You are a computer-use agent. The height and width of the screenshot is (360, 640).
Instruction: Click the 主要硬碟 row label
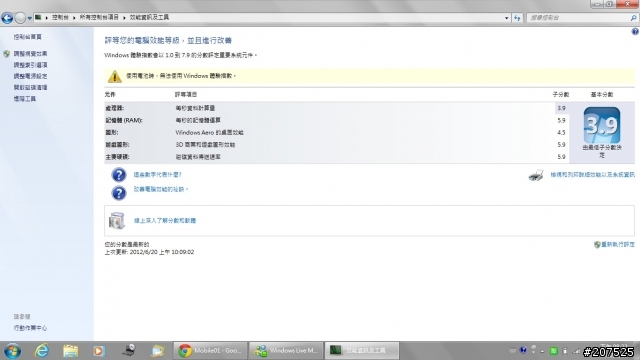coord(118,157)
